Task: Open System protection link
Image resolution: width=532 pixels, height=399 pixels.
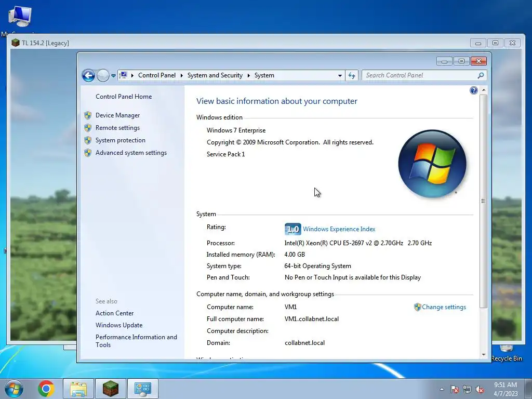Action: [x=120, y=140]
